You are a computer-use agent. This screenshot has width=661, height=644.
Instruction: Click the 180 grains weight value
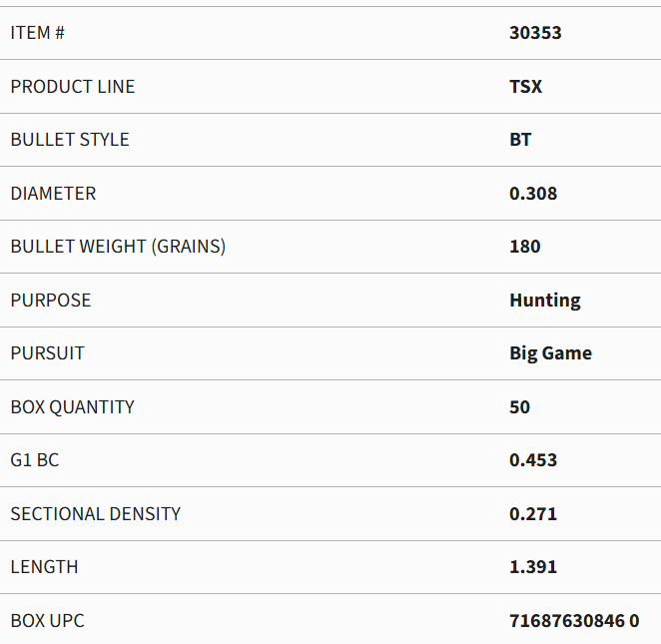coord(524,247)
